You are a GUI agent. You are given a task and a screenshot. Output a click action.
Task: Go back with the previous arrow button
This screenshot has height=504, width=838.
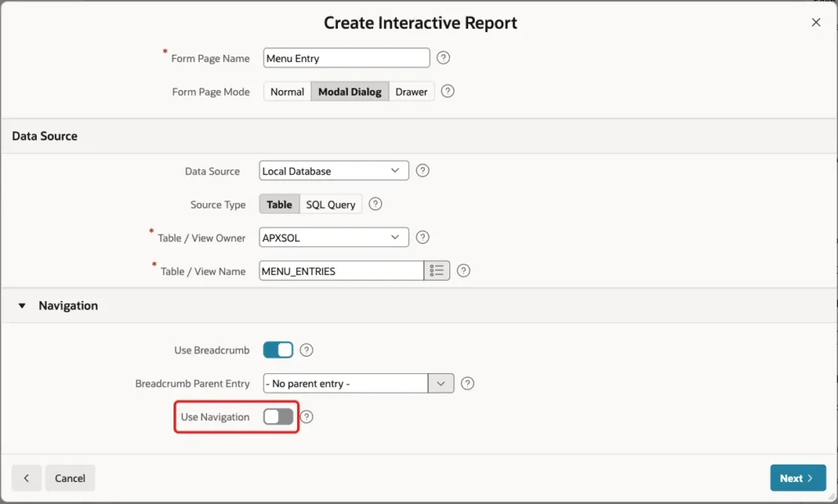[x=27, y=478]
